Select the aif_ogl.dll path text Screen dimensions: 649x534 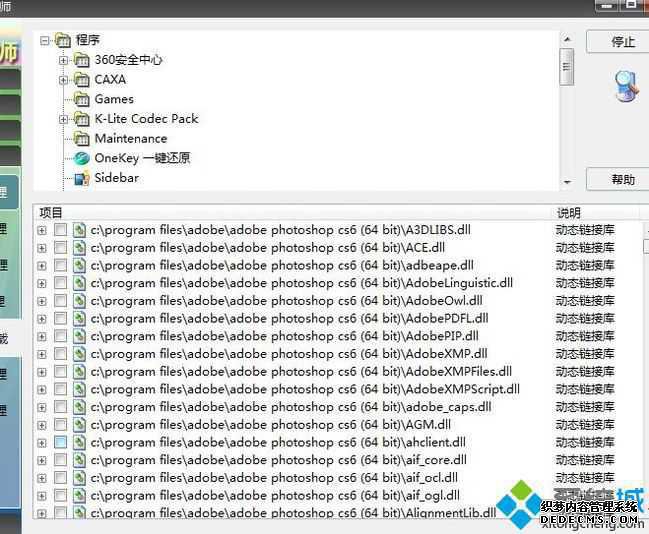(275, 496)
